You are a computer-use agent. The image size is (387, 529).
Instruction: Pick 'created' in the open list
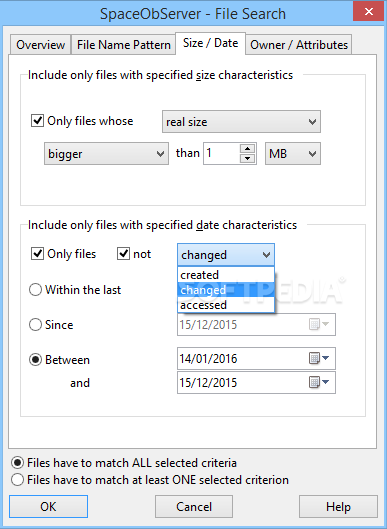[226, 275]
